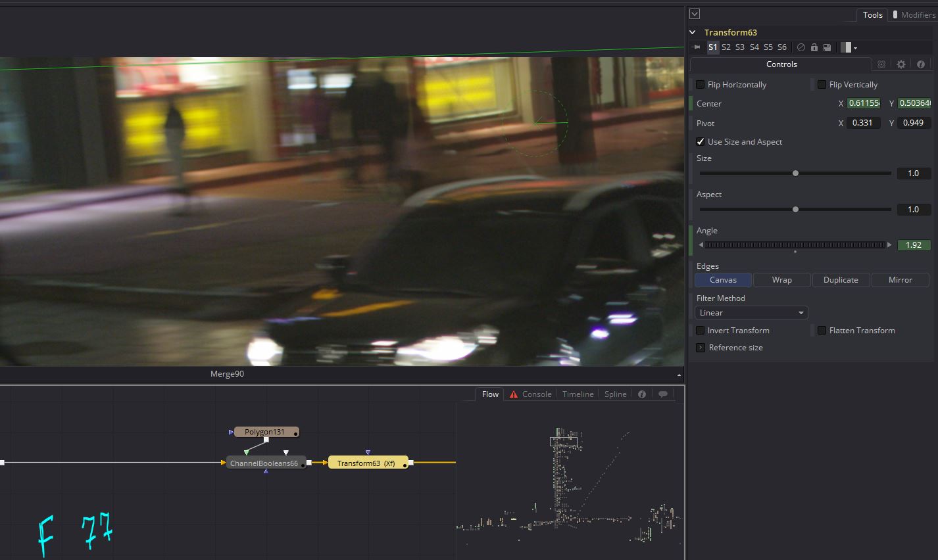Enable the Flatten Transform checkbox
This screenshot has height=560, width=938.
[x=822, y=331]
